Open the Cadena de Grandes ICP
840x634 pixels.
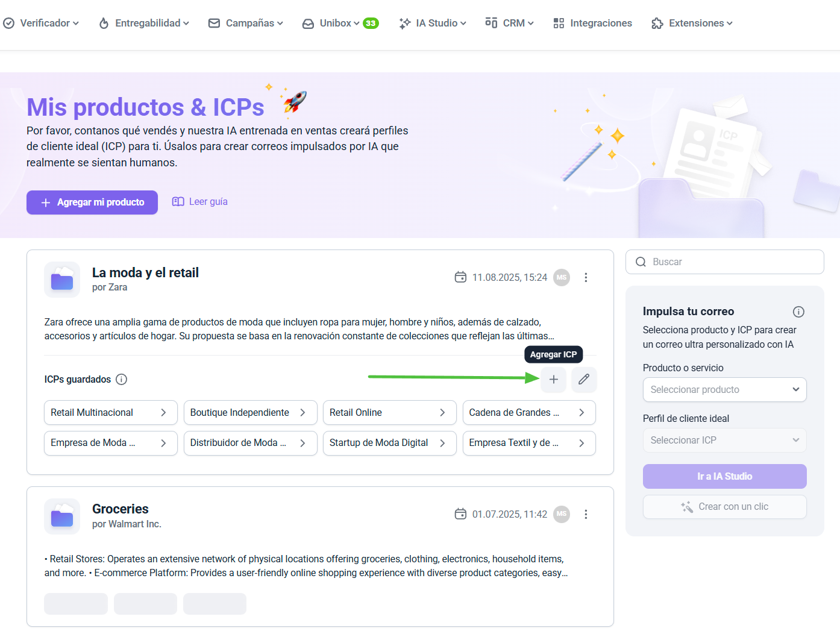click(x=529, y=413)
